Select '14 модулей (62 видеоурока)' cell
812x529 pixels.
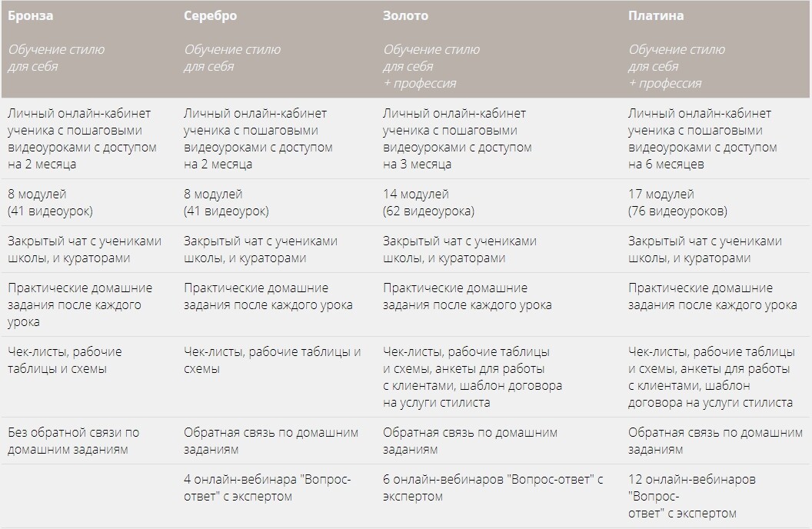pyautogui.click(x=428, y=202)
